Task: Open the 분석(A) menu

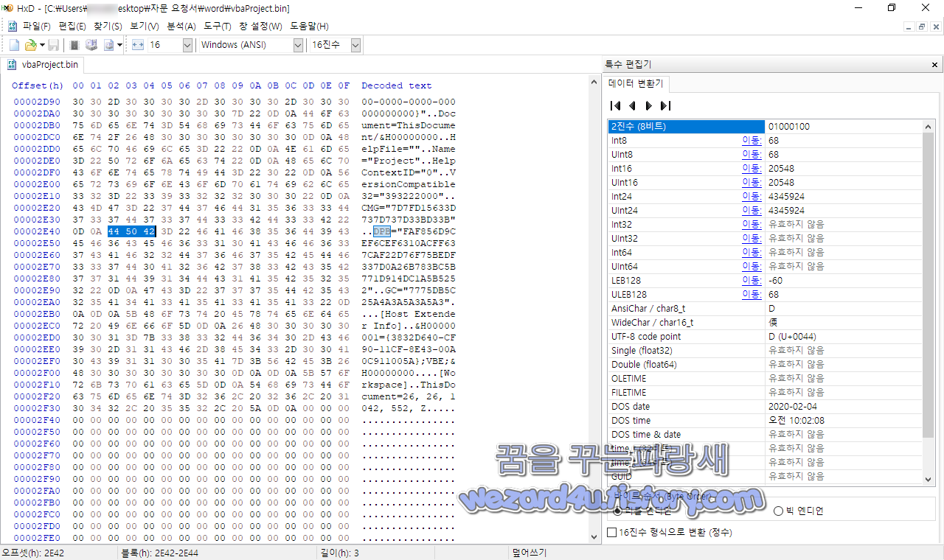Action: [x=181, y=26]
